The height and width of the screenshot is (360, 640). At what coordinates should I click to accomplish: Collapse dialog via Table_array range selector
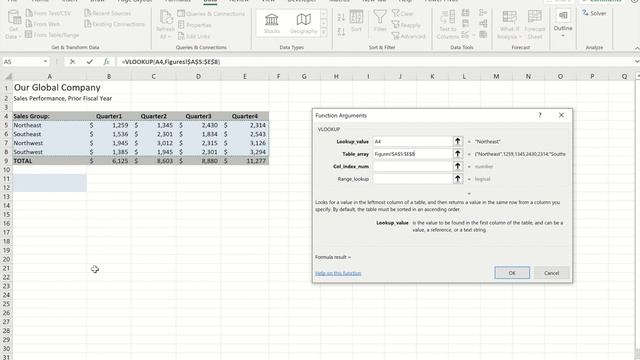(x=458, y=154)
